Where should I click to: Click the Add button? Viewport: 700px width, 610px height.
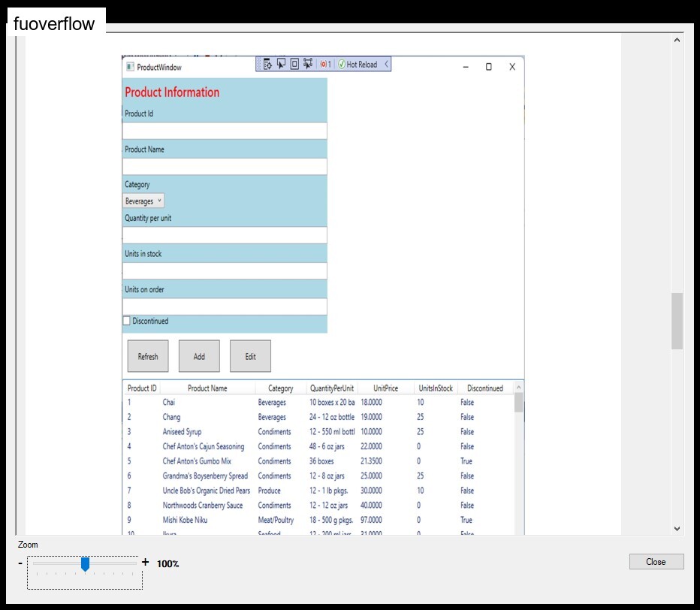tap(199, 356)
